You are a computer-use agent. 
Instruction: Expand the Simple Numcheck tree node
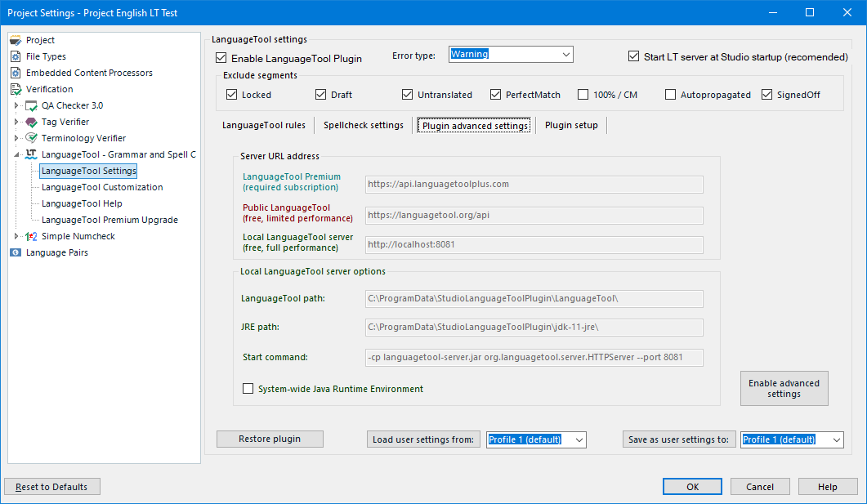pyautogui.click(x=16, y=236)
